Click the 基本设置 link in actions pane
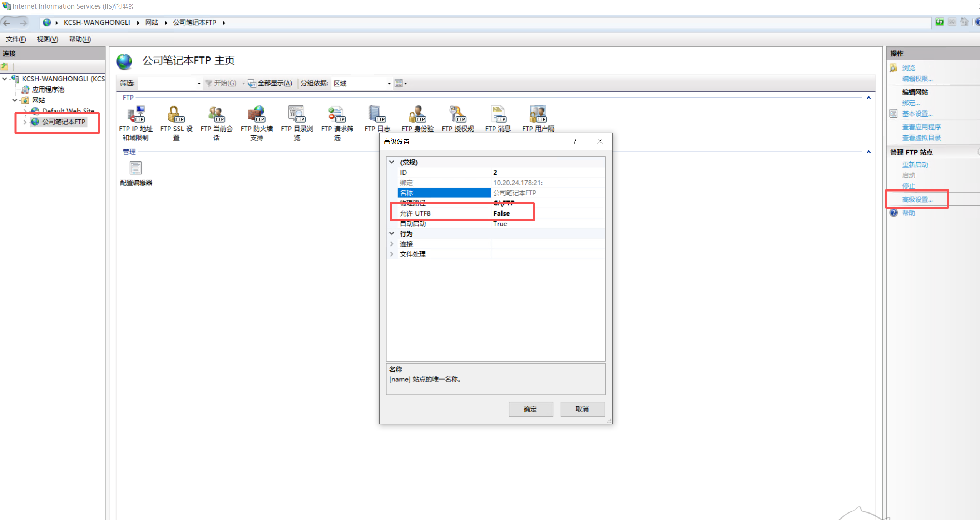This screenshot has width=980, height=520. tap(917, 113)
